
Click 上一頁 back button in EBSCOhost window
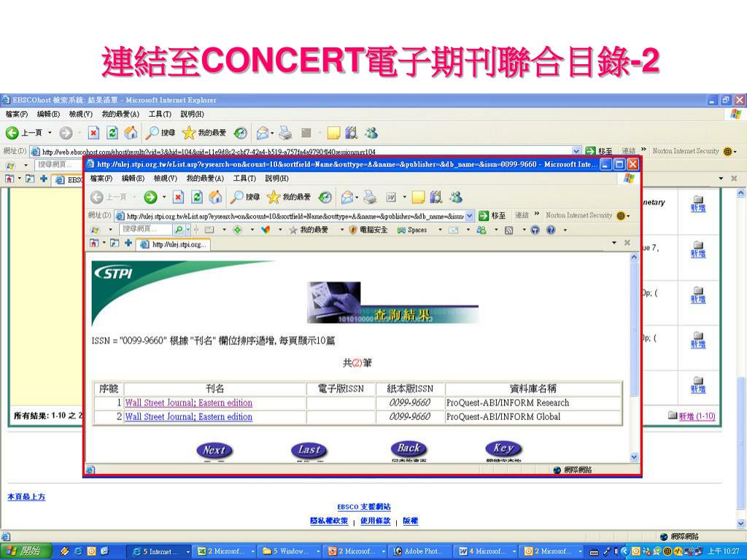pos(24,133)
